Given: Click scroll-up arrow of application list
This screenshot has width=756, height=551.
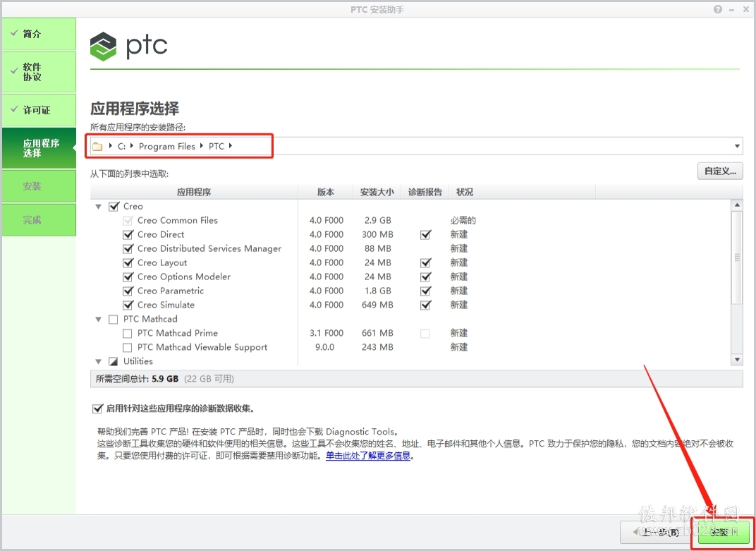Looking at the screenshot, I should 737,205.
